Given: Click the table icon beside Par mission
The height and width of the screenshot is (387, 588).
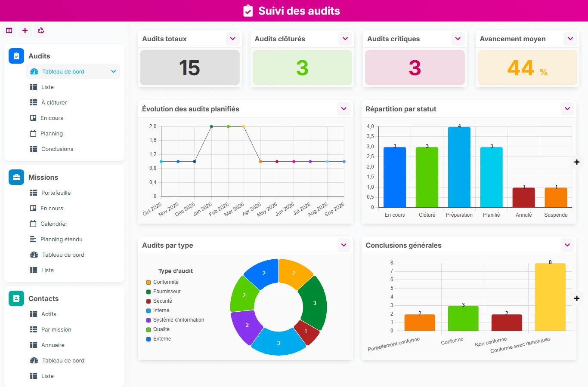Looking at the screenshot, I should pos(34,329).
